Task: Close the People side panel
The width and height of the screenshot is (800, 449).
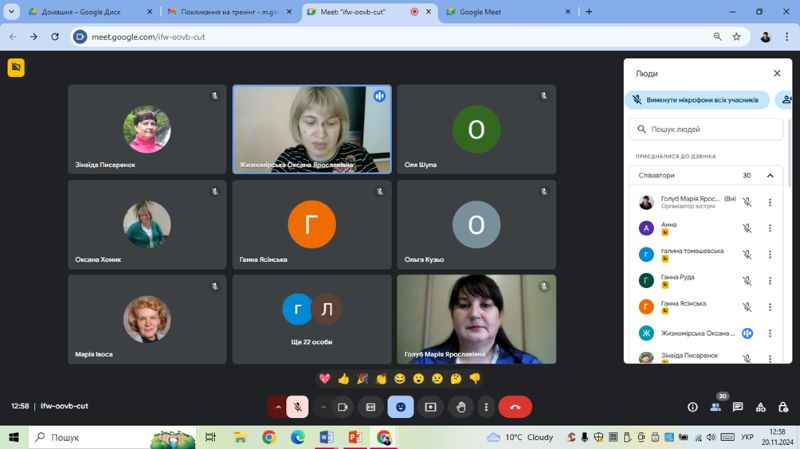Action: 777,73
